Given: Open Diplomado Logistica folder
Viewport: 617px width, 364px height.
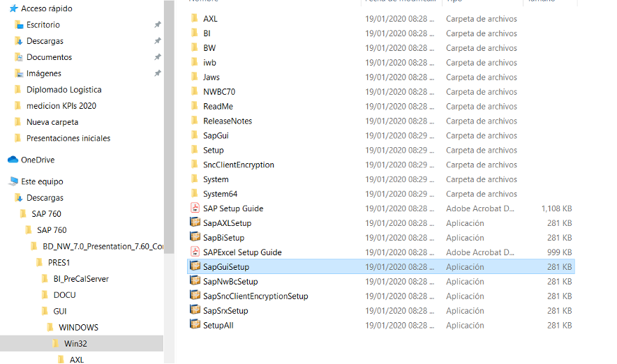Looking at the screenshot, I should click(x=64, y=89).
